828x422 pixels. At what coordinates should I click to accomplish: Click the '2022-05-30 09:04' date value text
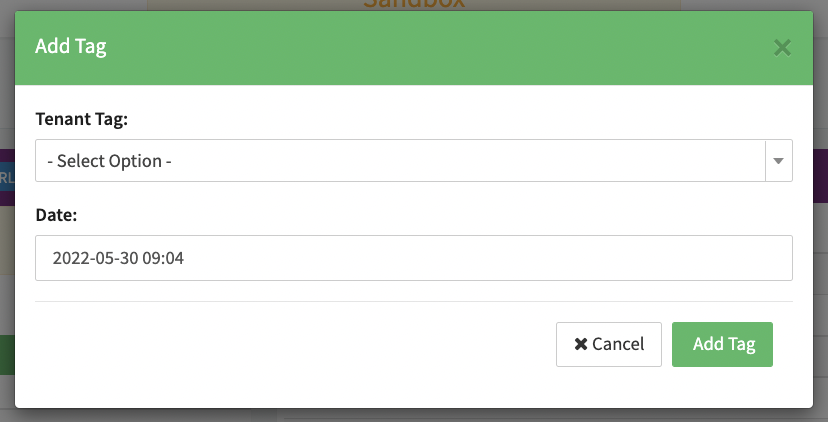[119, 258]
